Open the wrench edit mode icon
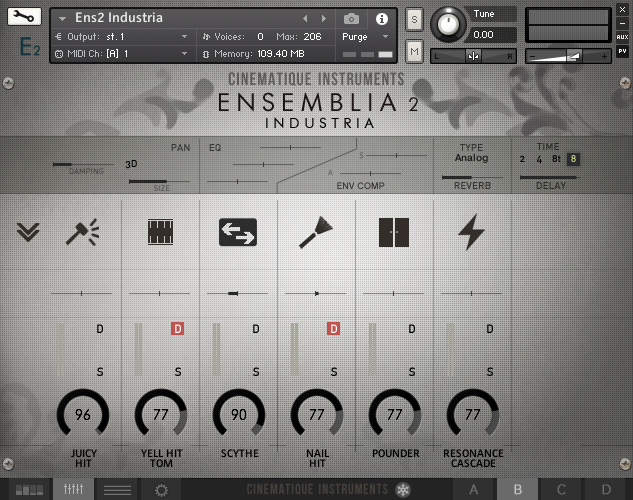Image resolution: width=633 pixels, height=500 pixels. point(24,17)
